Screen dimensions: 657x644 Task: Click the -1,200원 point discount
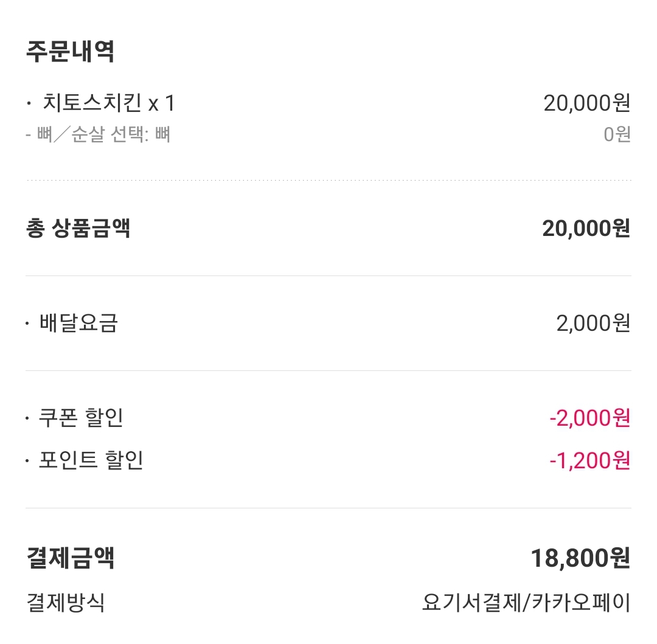(x=589, y=460)
